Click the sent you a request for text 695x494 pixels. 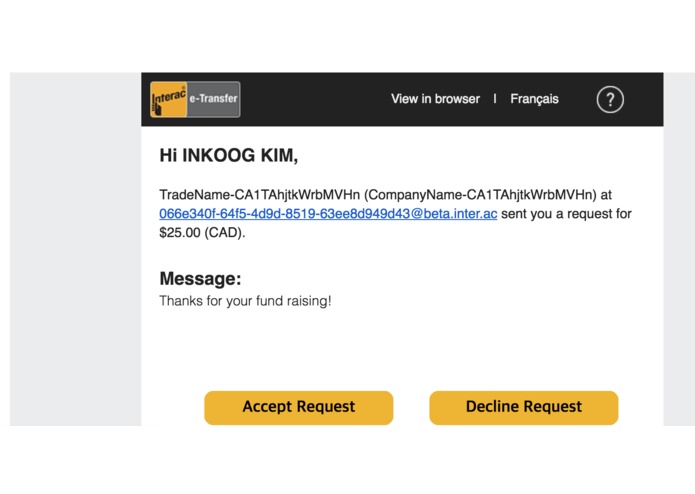click(566, 214)
